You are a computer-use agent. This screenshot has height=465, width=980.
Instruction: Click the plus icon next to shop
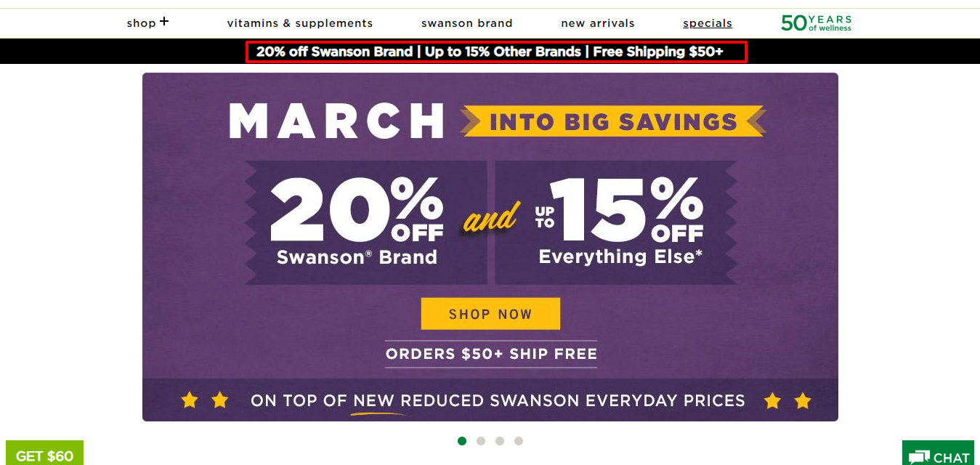[164, 21]
